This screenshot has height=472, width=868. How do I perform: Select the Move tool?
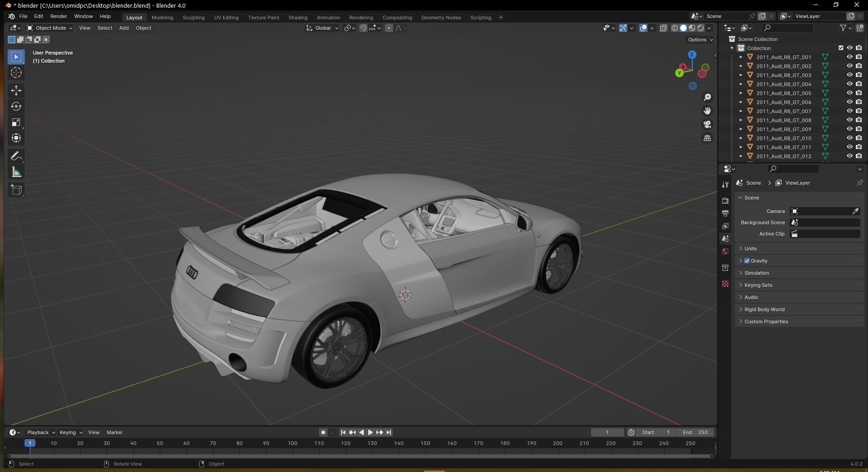(x=16, y=91)
